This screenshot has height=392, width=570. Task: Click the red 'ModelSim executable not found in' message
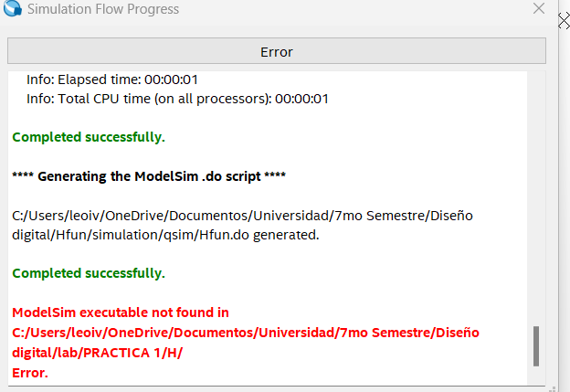coord(121,313)
